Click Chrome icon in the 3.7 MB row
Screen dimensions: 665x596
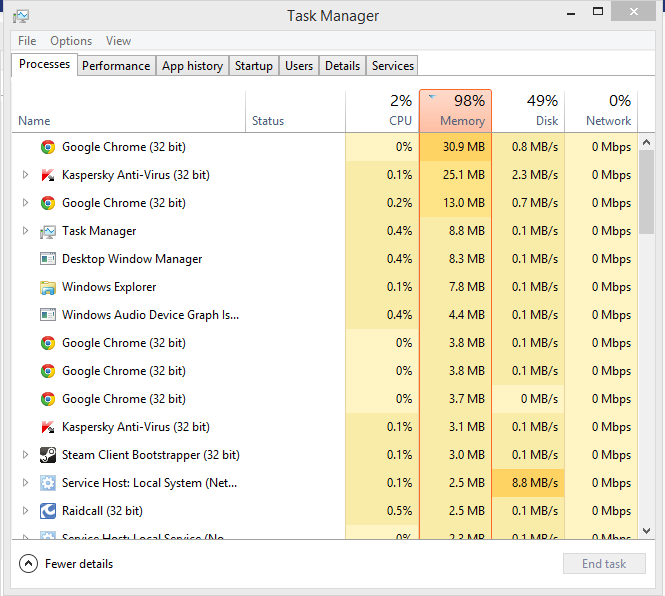tap(48, 399)
